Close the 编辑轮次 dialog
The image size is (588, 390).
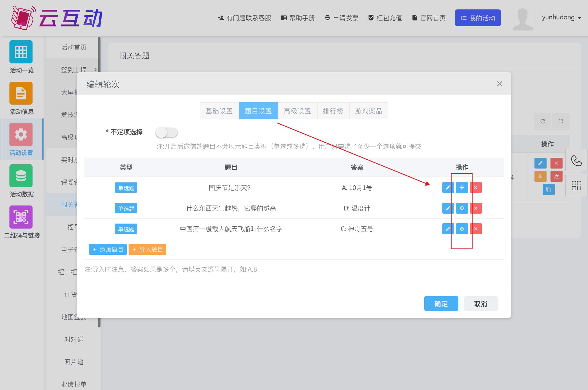[500, 84]
